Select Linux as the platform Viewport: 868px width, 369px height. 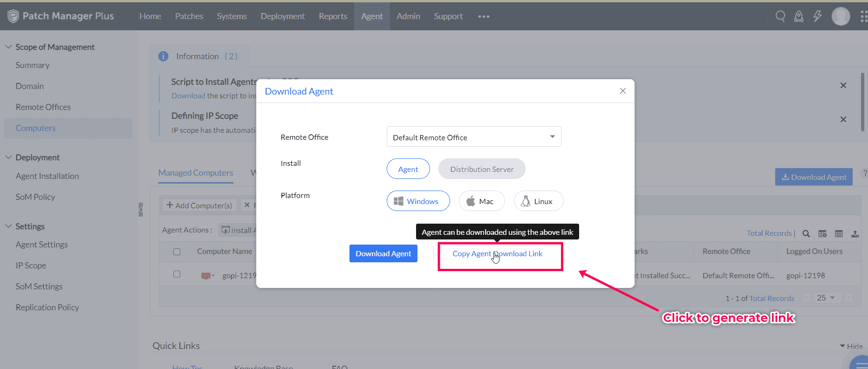click(x=539, y=201)
